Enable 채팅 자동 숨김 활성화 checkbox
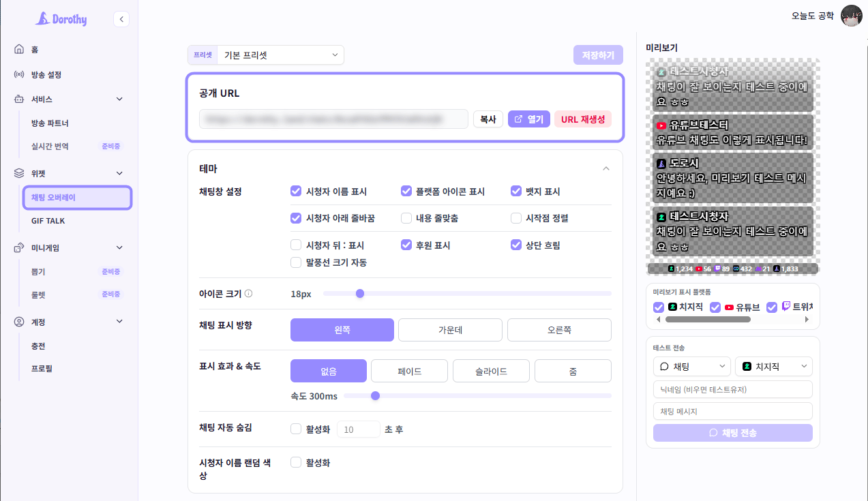This screenshot has width=868, height=501. [x=296, y=429]
